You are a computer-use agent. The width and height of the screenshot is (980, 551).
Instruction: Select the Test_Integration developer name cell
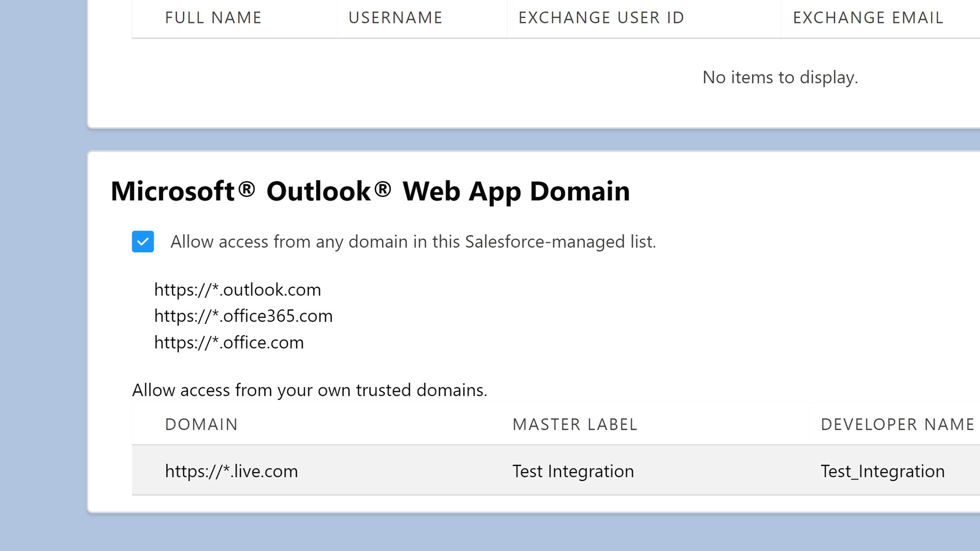point(883,471)
